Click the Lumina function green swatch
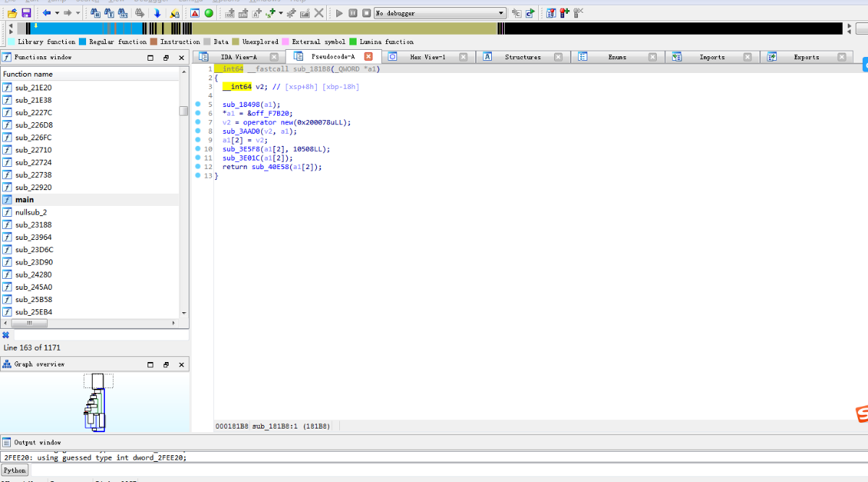The width and height of the screenshot is (868, 482). tap(353, 42)
